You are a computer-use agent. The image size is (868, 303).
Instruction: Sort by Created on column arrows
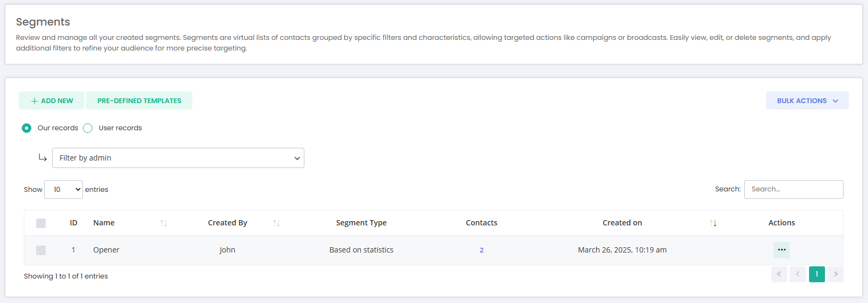pos(713,223)
